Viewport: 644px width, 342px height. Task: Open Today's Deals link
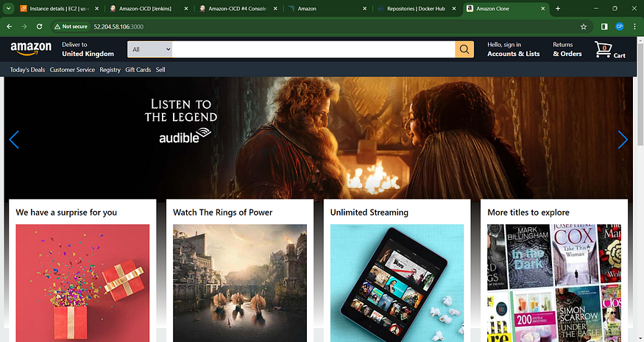click(x=27, y=70)
